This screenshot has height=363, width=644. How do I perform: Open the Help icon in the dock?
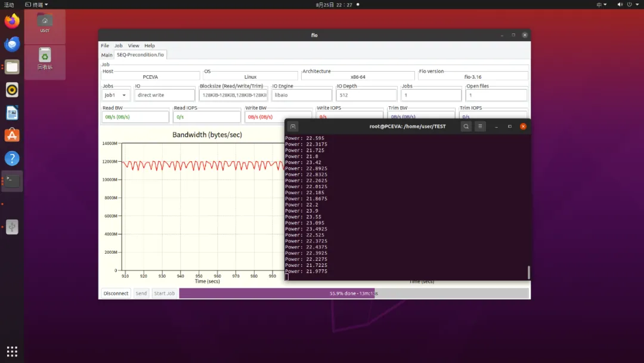(12, 158)
